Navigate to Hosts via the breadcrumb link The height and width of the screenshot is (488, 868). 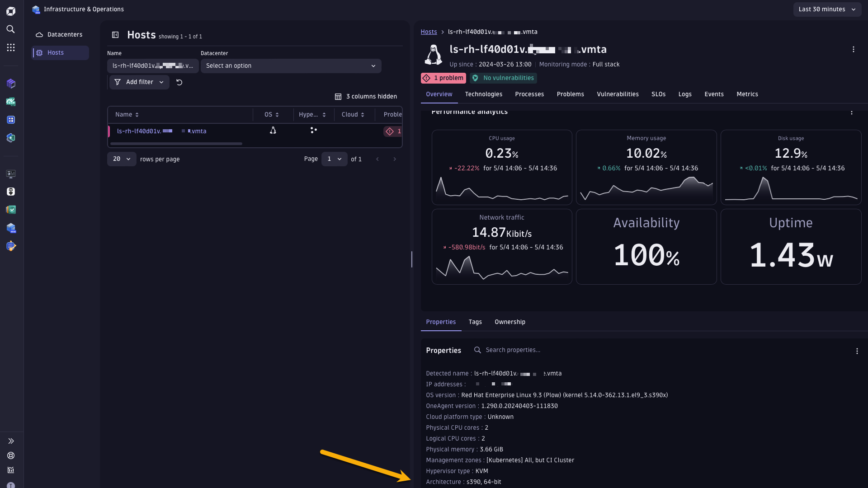pyautogui.click(x=429, y=32)
